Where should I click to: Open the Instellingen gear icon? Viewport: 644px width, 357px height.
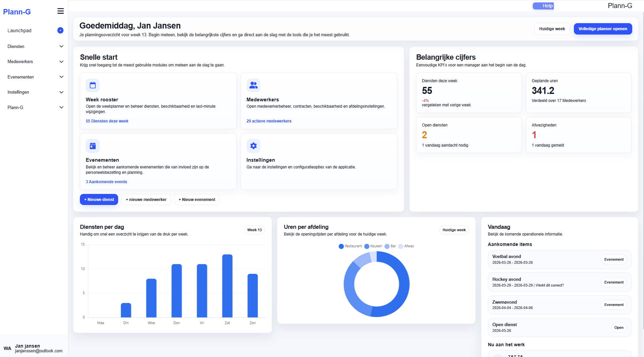[253, 146]
